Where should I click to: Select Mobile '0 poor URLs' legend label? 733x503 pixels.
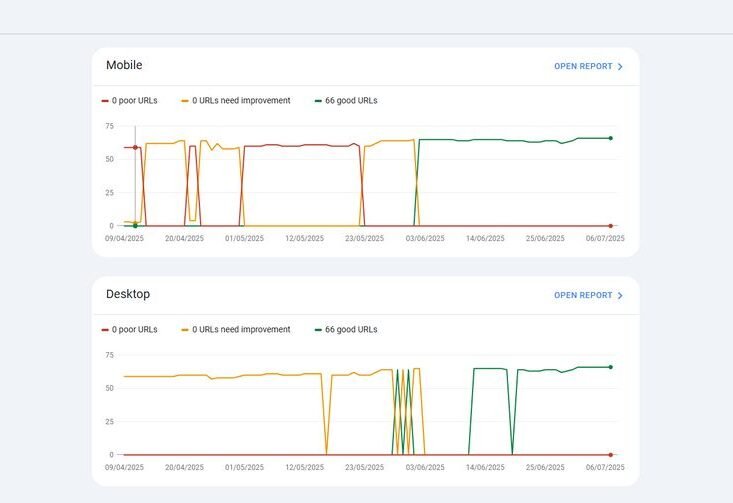[x=134, y=101]
